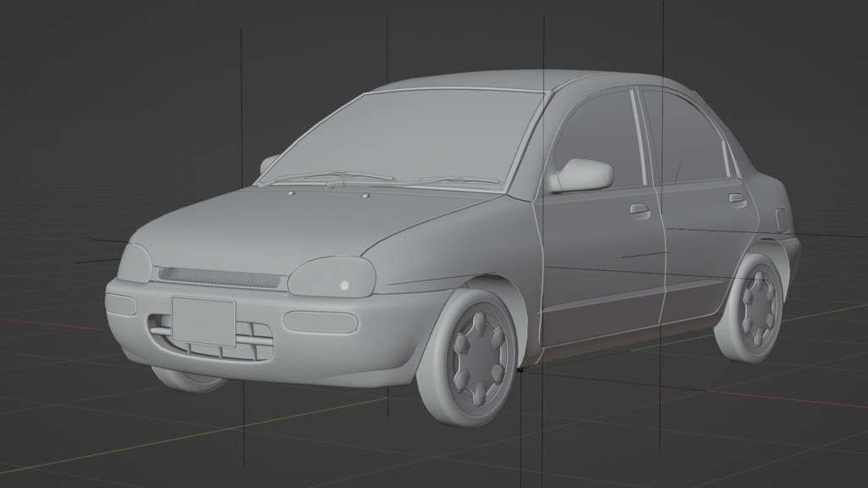Select the fuel filler cap on the rear fender
The height and width of the screenshot is (488, 868).
[782, 220]
